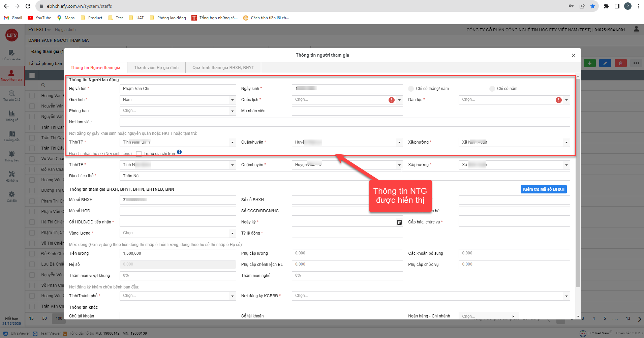Open the Thống kê sidebar icon
The image size is (644, 338).
click(x=12, y=116)
